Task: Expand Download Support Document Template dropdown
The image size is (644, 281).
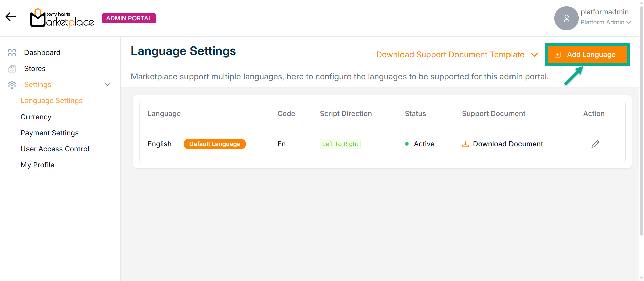Action: (x=534, y=55)
